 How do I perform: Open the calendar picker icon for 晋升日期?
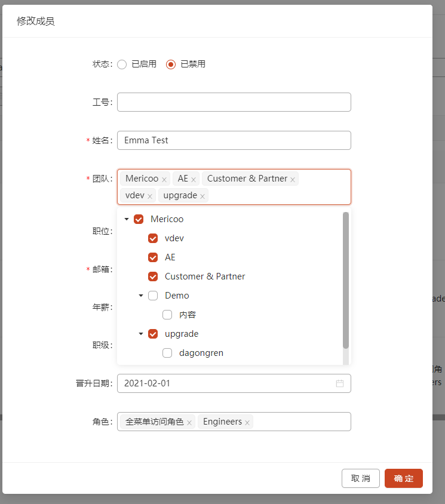coord(340,383)
